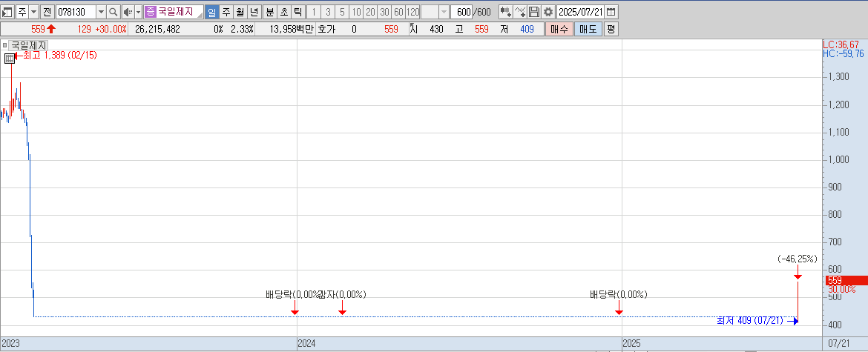
Task: Click the add candlestick indicator icon
Action: pyautogui.click(x=505, y=12)
